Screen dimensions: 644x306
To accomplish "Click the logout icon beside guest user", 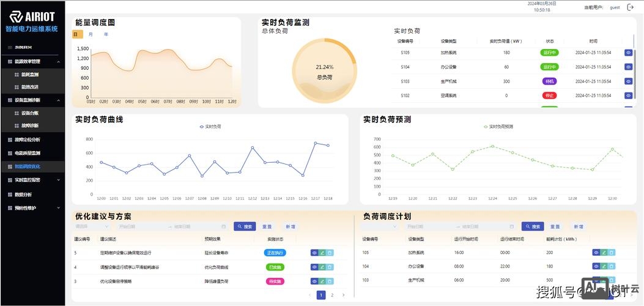I will tap(631, 7).
